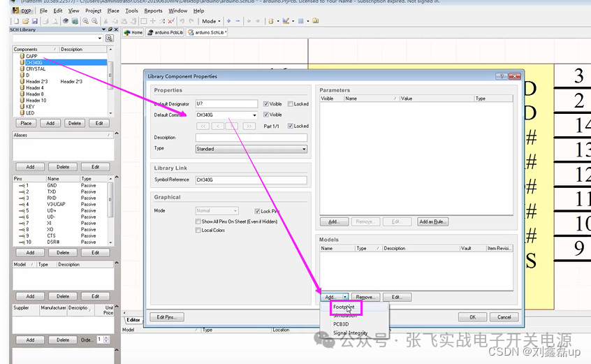
Task: Open the File menu
Action: (x=43, y=10)
